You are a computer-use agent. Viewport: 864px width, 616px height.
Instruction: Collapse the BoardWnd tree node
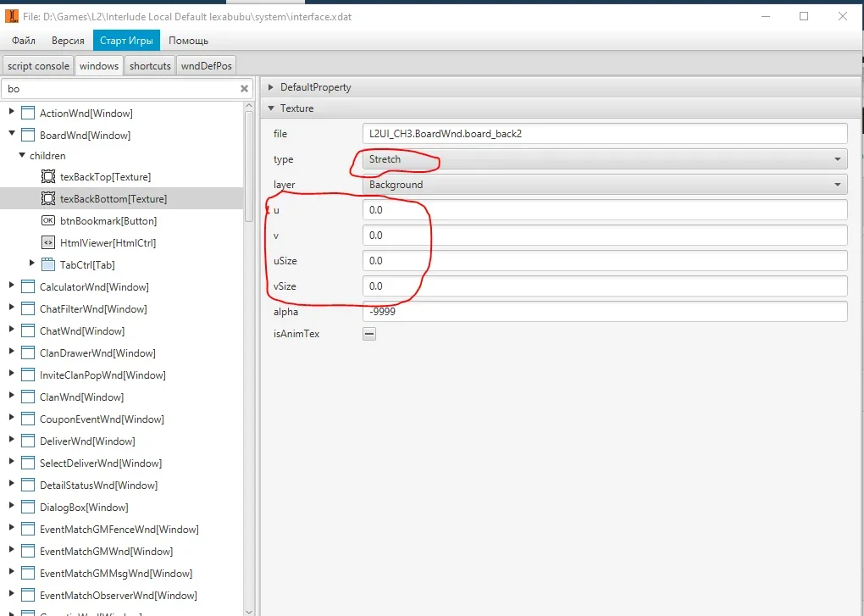tap(12, 133)
